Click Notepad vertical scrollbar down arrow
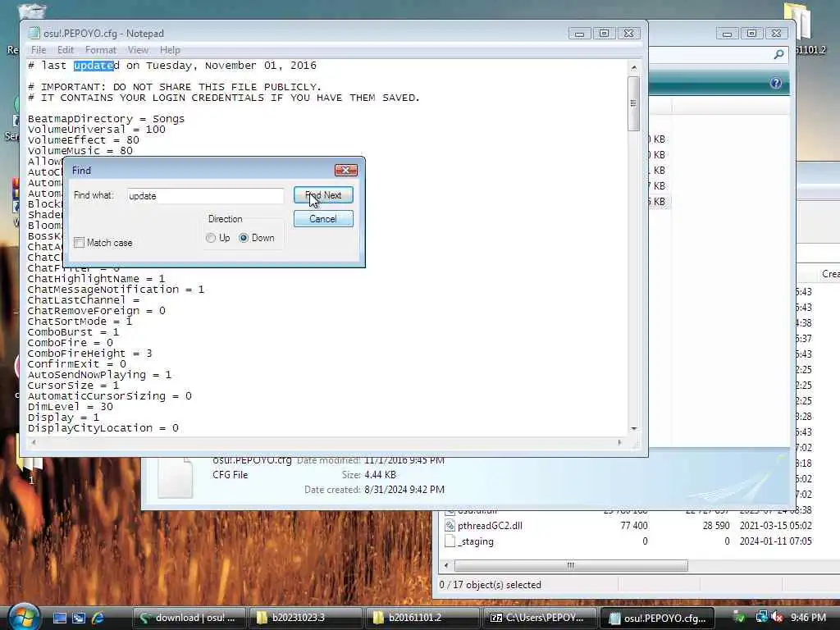 tap(634, 428)
